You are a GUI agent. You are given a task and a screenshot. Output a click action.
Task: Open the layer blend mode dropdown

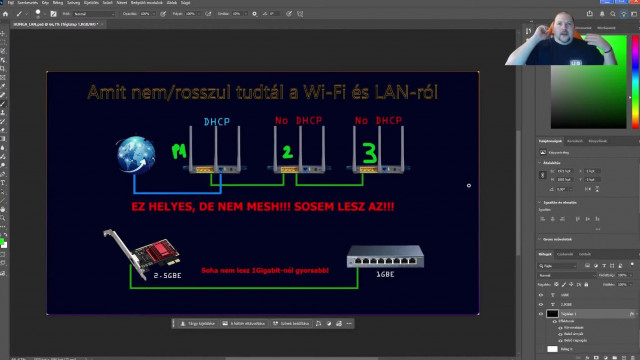point(567,276)
